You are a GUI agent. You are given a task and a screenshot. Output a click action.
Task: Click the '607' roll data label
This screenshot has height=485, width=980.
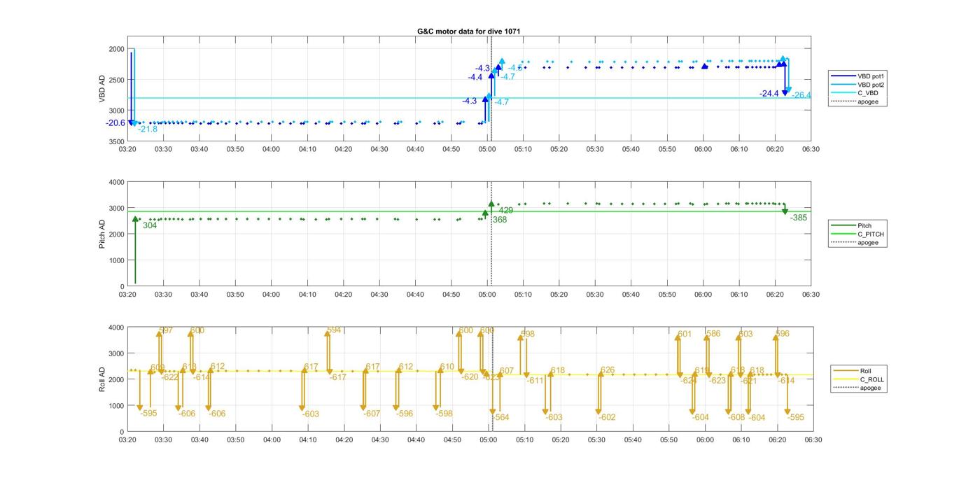click(x=507, y=371)
